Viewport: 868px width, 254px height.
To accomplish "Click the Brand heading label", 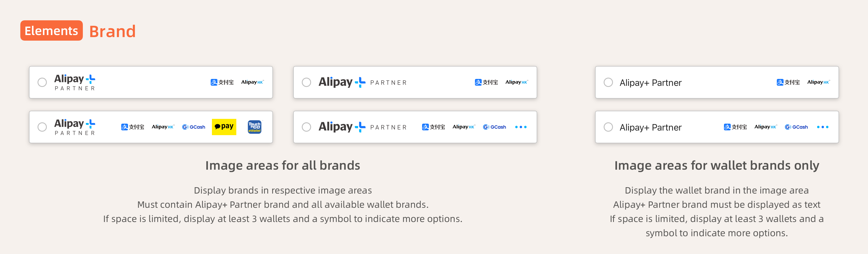I will pyautogui.click(x=112, y=31).
